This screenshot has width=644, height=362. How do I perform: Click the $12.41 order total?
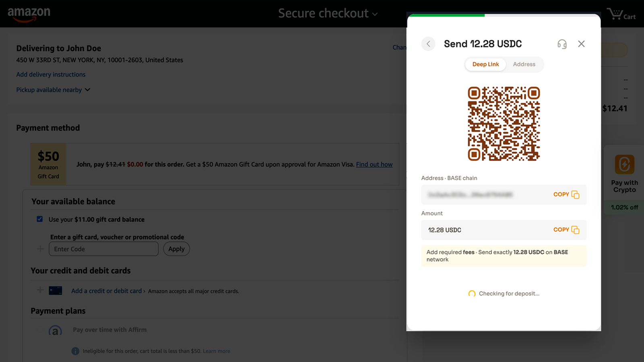pyautogui.click(x=615, y=109)
